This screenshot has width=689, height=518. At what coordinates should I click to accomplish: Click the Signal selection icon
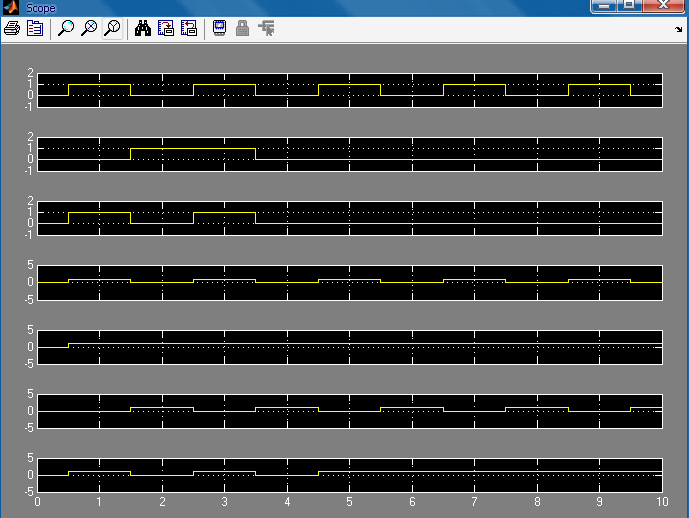pos(266,29)
